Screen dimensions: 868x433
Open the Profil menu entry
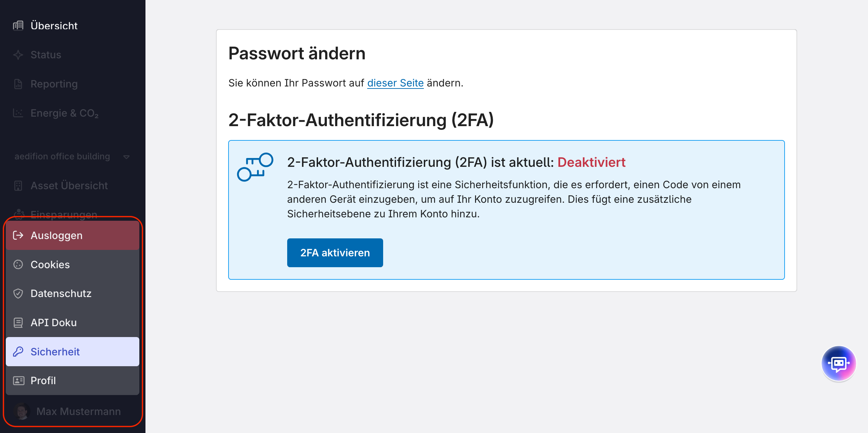click(x=73, y=380)
